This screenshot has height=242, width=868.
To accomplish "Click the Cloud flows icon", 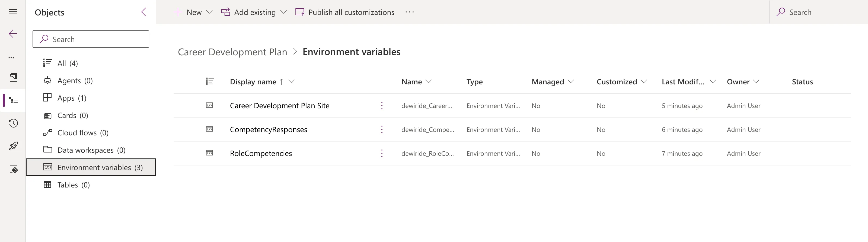I will 47,132.
